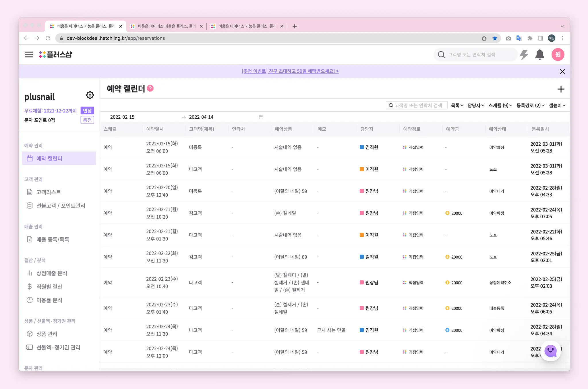Click the 연장 trial extension button
Screen dimensions: 588x389
pyautogui.click(x=87, y=111)
